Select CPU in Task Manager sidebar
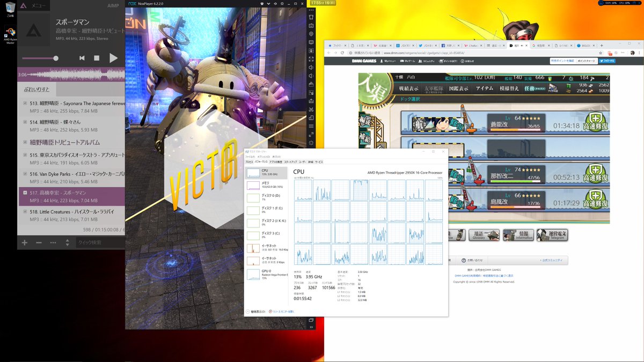Viewport: 644px width, 362px height. [x=267, y=173]
